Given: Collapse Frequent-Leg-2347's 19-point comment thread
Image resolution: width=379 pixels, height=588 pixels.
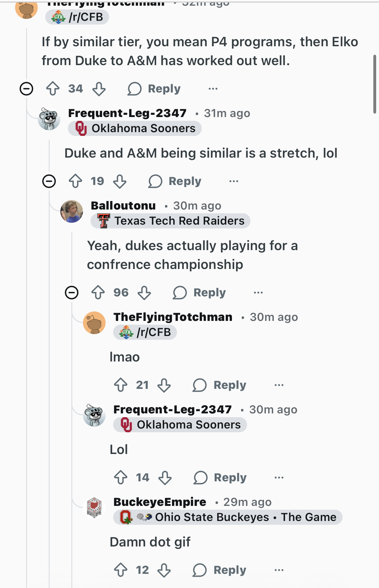Looking at the screenshot, I should (x=49, y=181).
